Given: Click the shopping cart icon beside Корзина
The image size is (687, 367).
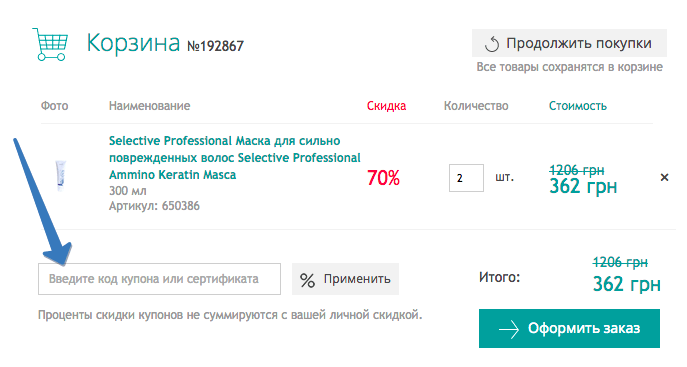Looking at the screenshot, I should (50, 44).
